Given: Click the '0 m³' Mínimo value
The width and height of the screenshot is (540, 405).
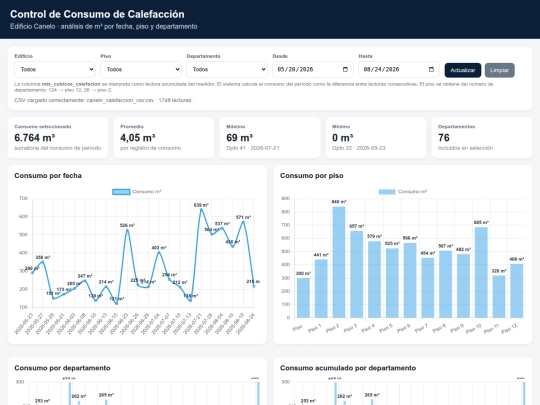Looking at the screenshot, I should [343, 138].
